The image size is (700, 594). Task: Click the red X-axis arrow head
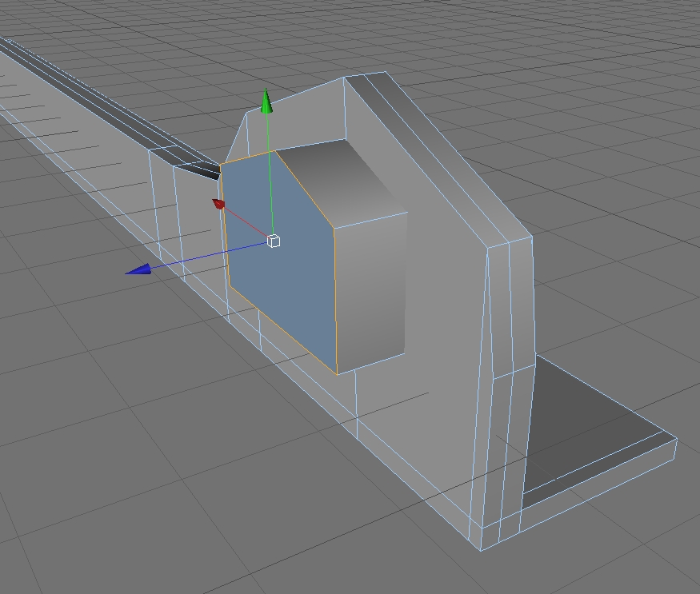(218, 204)
